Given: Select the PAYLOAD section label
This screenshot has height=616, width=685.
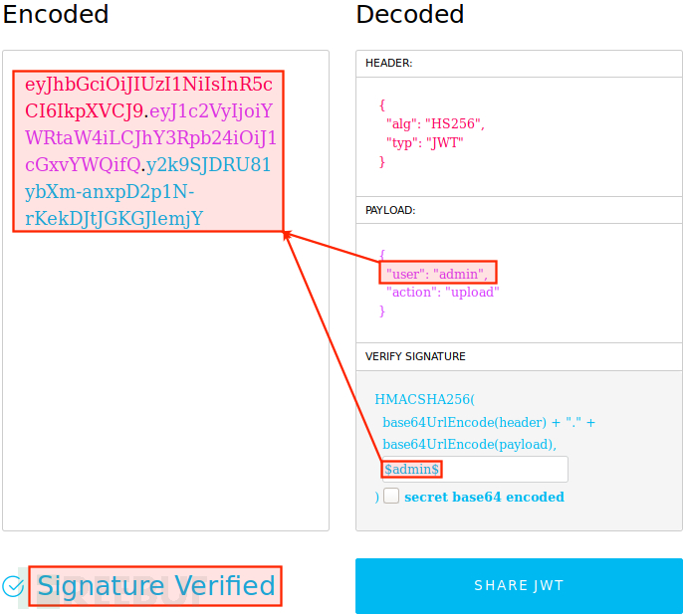Looking at the screenshot, I should point(390,210).
